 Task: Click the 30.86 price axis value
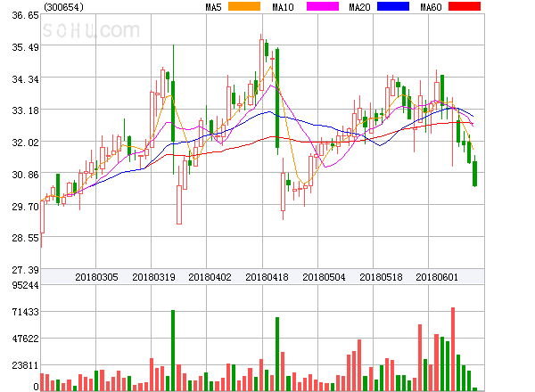[26, 175]
